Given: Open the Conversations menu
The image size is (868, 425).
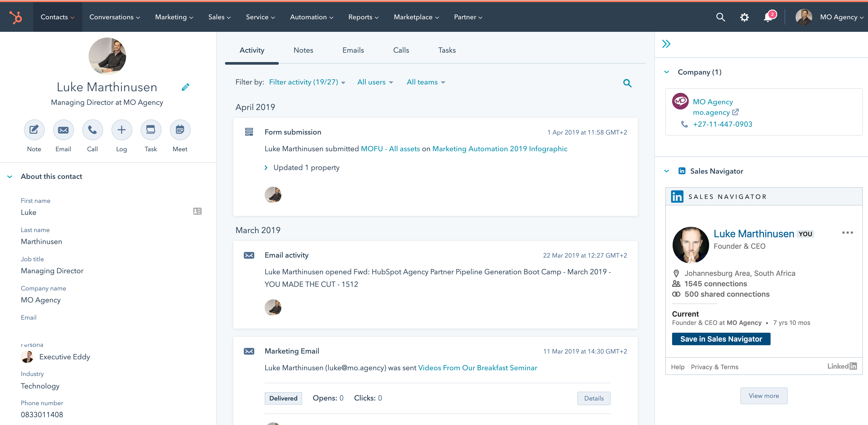Looking at the screenshot, I should pyautogui.click(x=115, y=17).
